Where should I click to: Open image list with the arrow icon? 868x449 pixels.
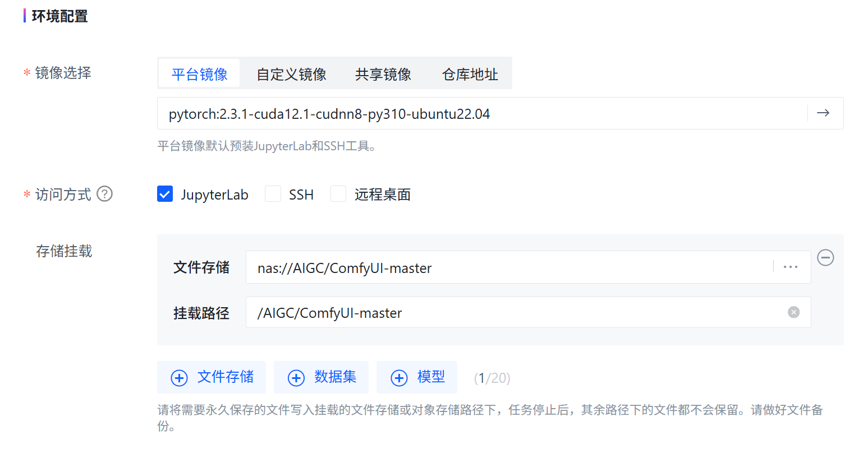click(x=823, y=113)
